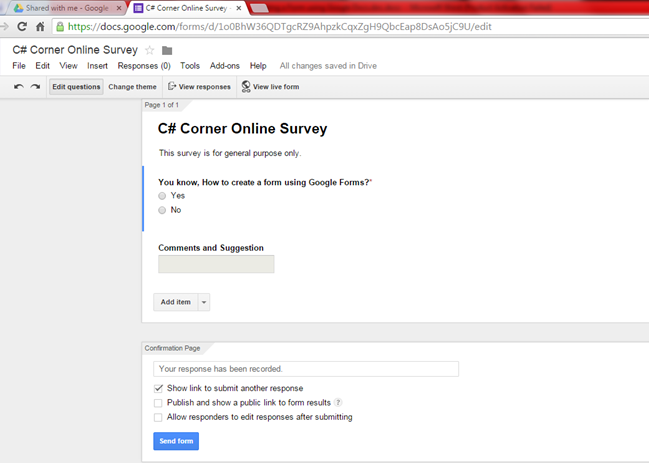Screen dimensions: 649x463
Task: Open the Help menu
Action: coord(258,66)
